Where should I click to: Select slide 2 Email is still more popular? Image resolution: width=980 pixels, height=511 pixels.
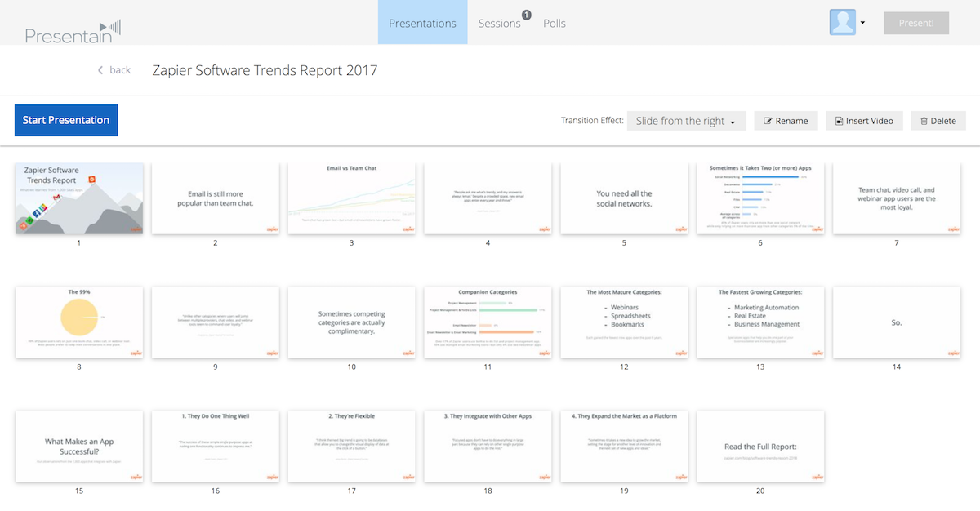pos(216,198)
